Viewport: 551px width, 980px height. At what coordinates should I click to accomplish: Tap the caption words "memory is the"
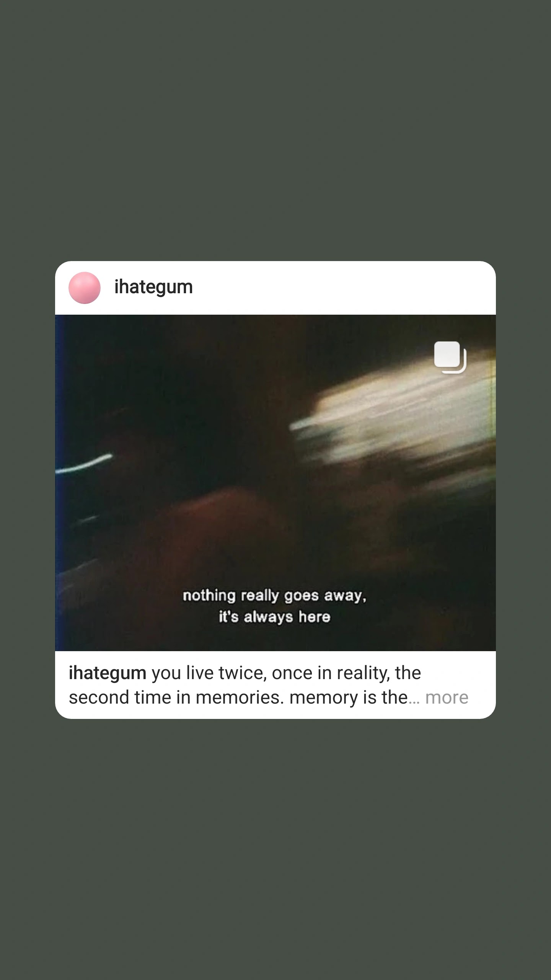349,697
